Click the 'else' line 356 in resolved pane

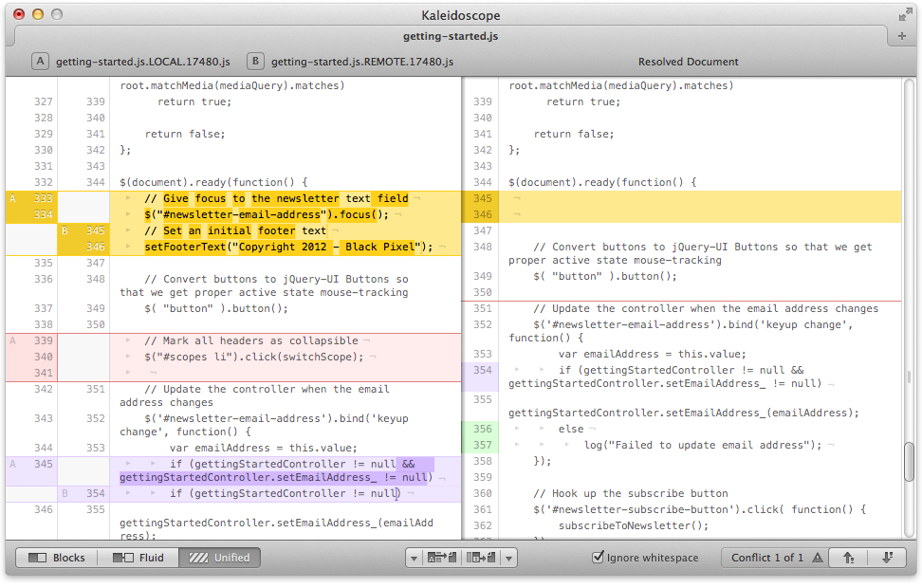click(x=571, y=430)
